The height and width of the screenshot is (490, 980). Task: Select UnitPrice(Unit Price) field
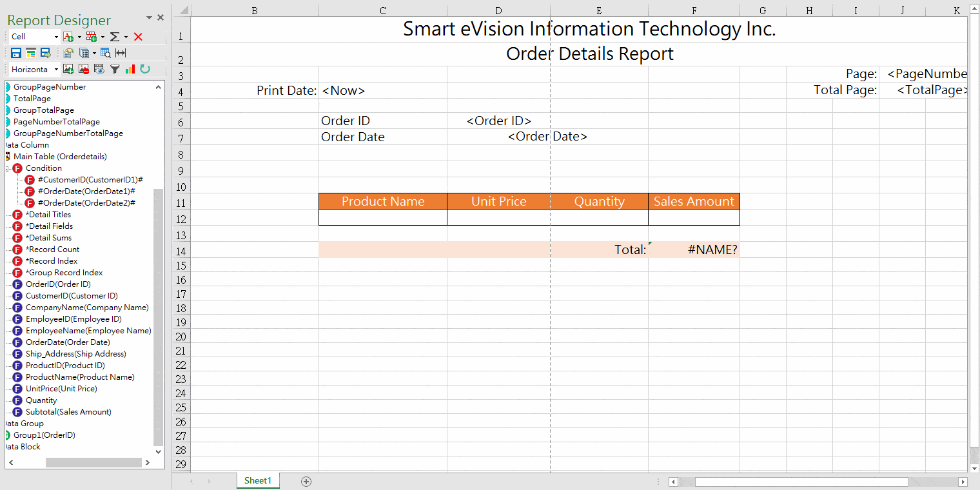[61, 389]
